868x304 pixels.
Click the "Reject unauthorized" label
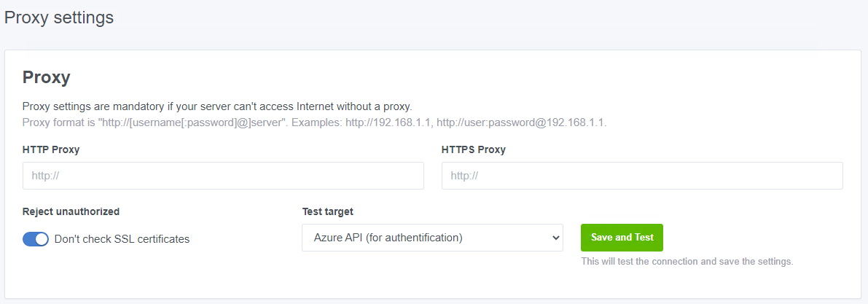(x=71, y=211)
